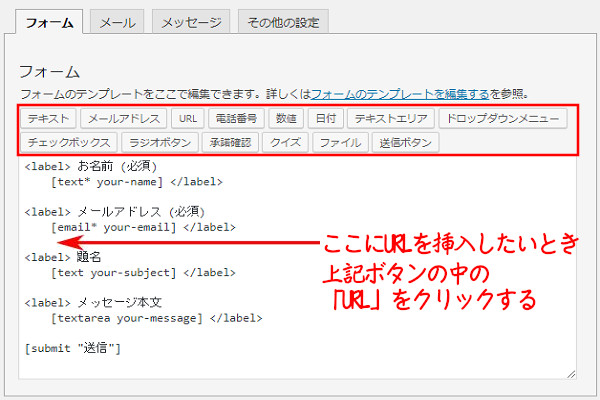Click the [submit "送信"] line
The image size is (600, 400).
pos(73,348)
